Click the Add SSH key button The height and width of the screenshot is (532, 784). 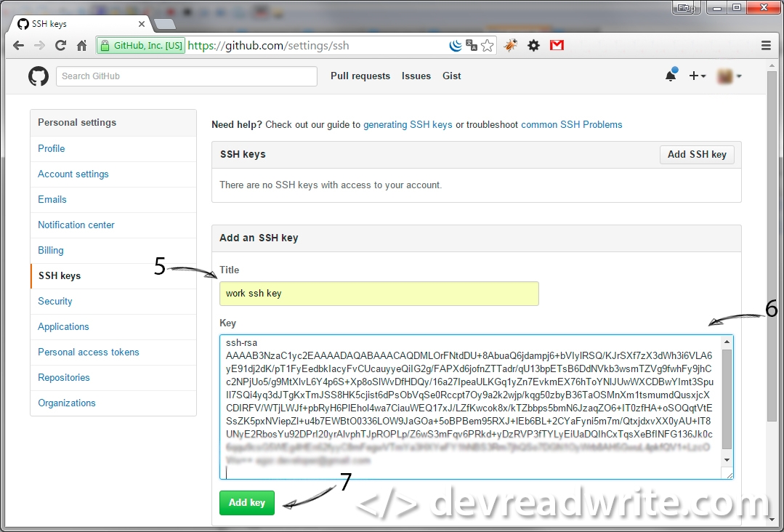tap(697, 155)
